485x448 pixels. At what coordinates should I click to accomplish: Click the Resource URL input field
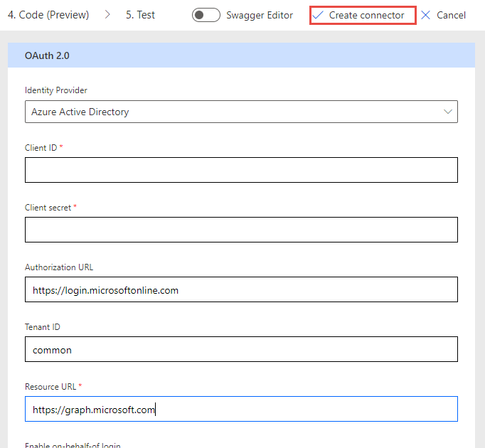coord(241,409)
